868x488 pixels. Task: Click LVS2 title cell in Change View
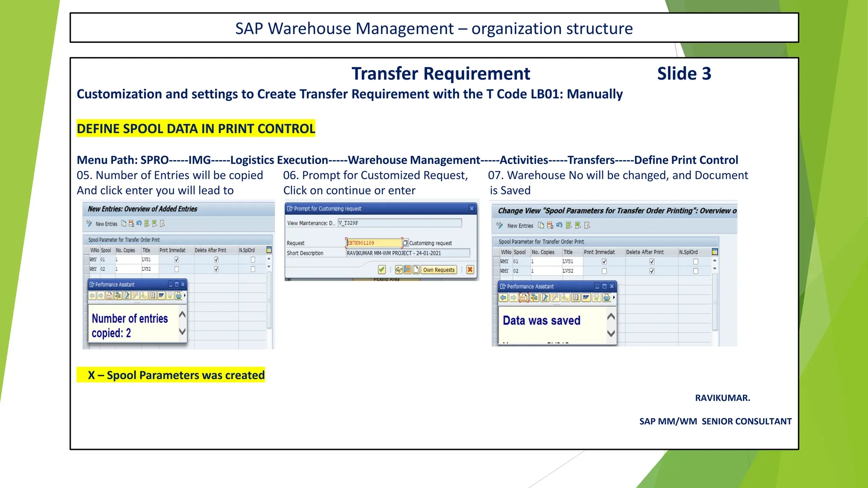[x=573, y=271]
